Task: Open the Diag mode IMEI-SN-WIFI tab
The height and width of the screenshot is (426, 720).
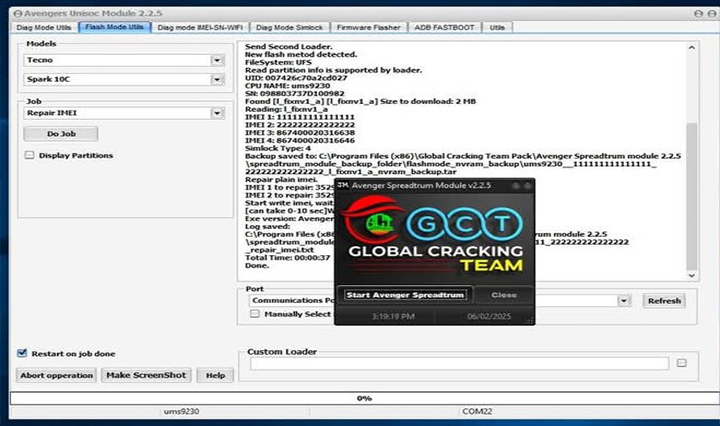Action: point(200,28)
